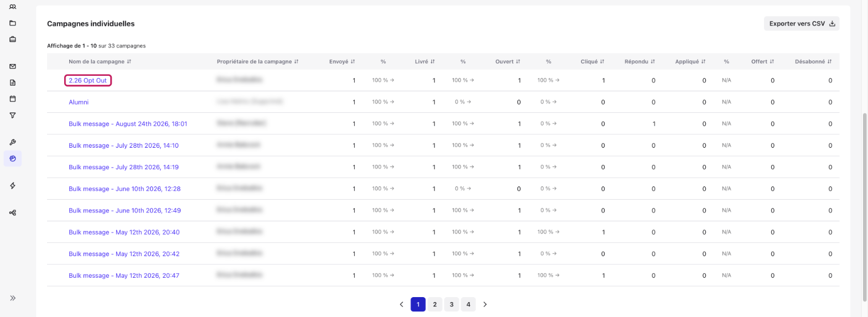Click sort icon beside Envoyé header

click(x=353, y=61)
